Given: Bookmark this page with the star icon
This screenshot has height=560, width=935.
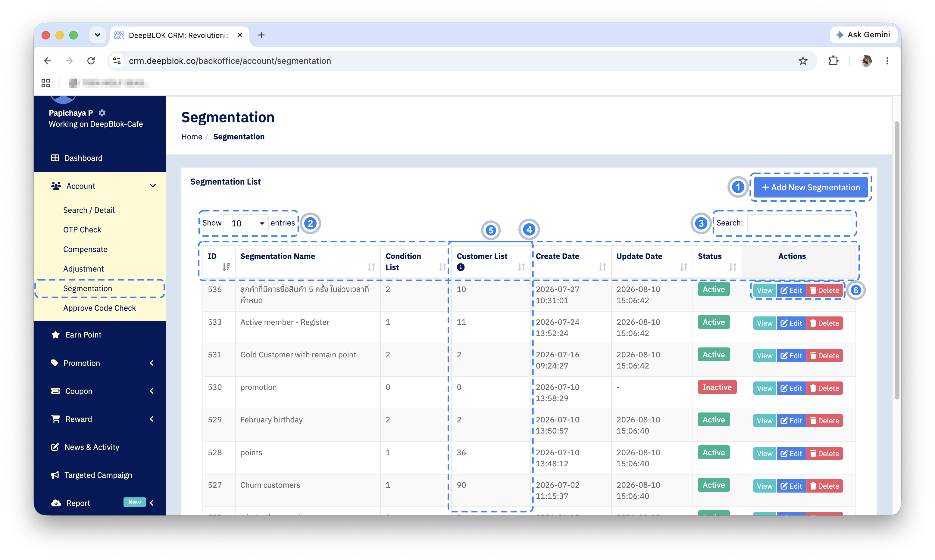Looking at the screenshot, I should [x=802, y=61].
